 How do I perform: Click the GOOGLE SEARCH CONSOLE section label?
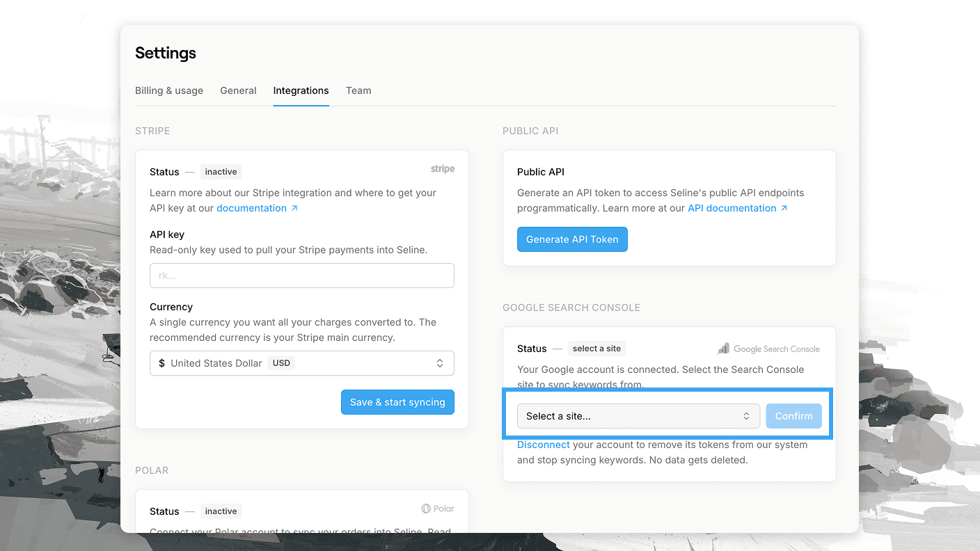tap(571, 308)
